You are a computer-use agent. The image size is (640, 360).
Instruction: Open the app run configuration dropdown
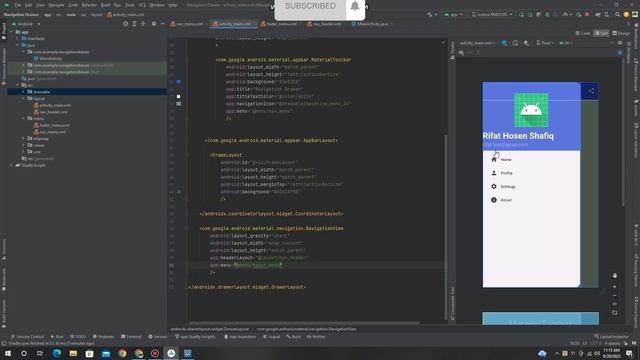point(453,15)
